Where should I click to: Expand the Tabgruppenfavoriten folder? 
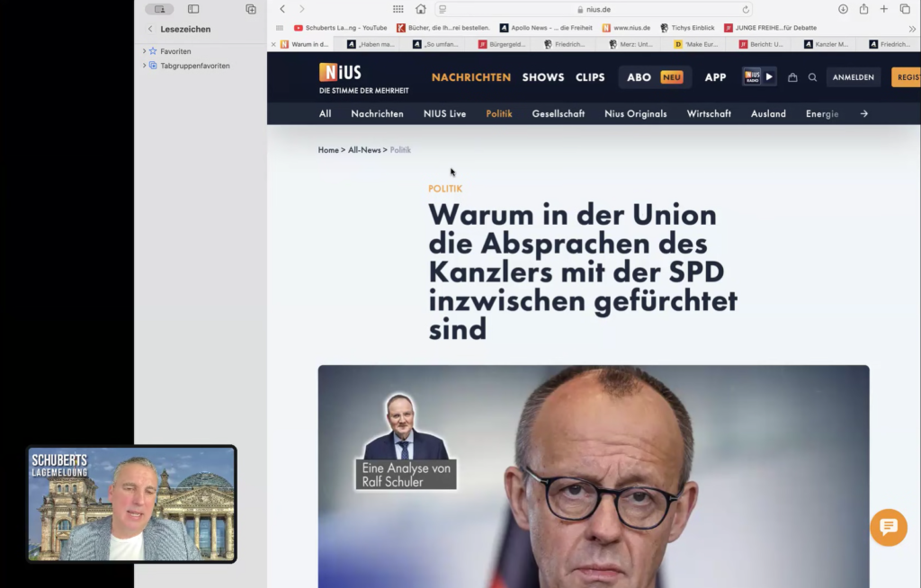click(x=145, y=66)
